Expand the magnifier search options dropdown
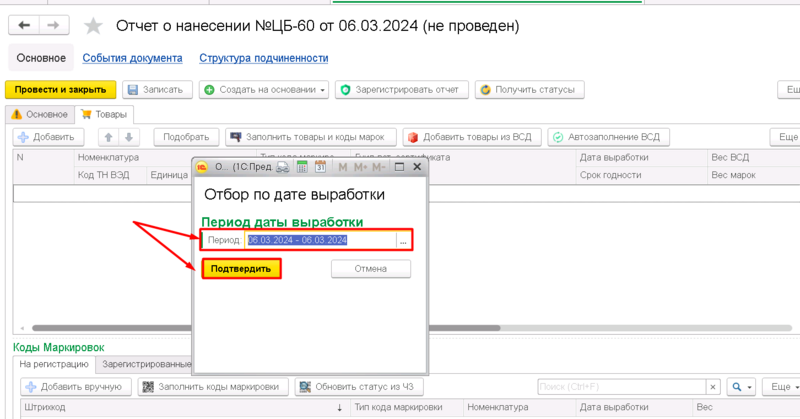 click(741, 386)
